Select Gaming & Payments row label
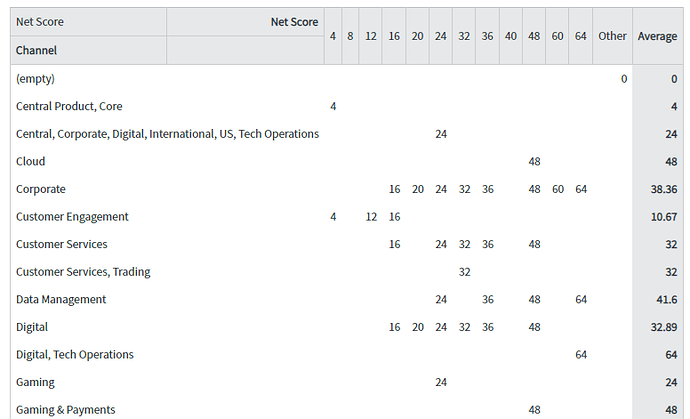The height and width of the screenshot is (419, 690). pyautogui.click(x=66, y=410)
